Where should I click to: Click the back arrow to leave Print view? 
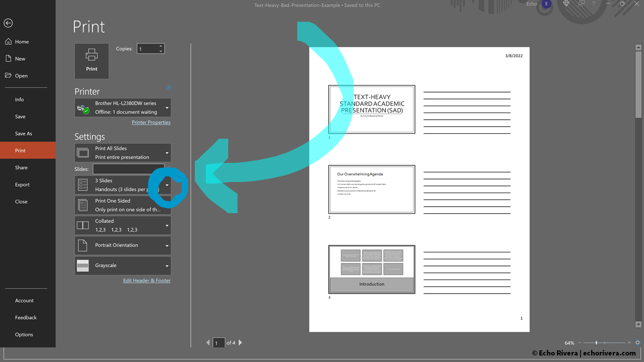[x=8, y=23]
